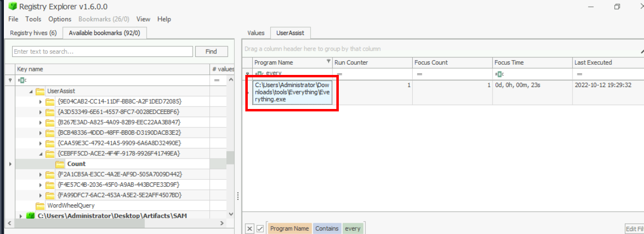644x234 pixels.
Task: Select the Artifacts\SAM hive label
Action: pos(112,216)
